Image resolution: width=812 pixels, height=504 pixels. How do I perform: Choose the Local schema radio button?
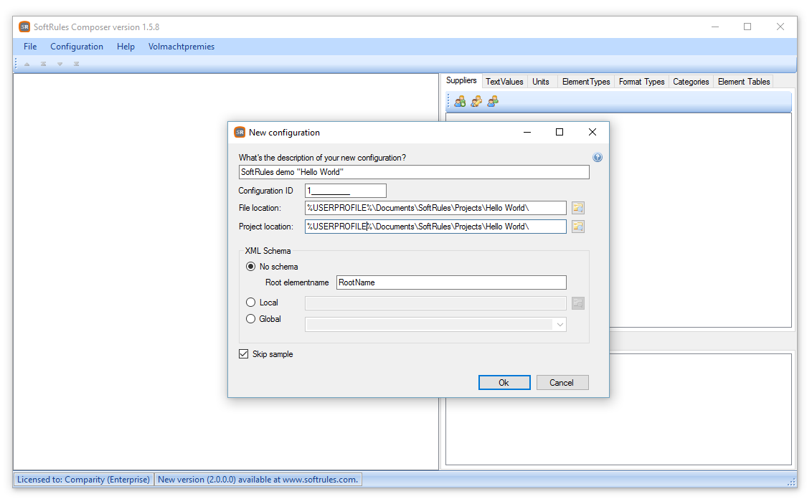tap(250, 303)
